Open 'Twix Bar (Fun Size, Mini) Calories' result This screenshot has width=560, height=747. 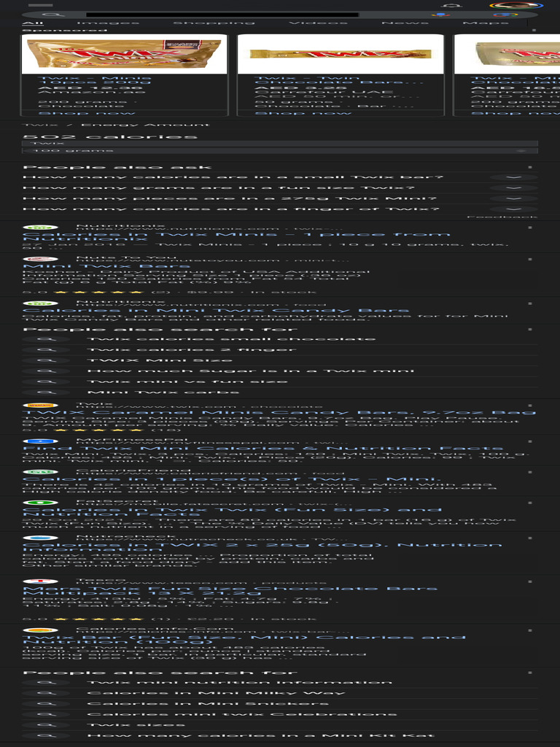(x=244, y=639)
